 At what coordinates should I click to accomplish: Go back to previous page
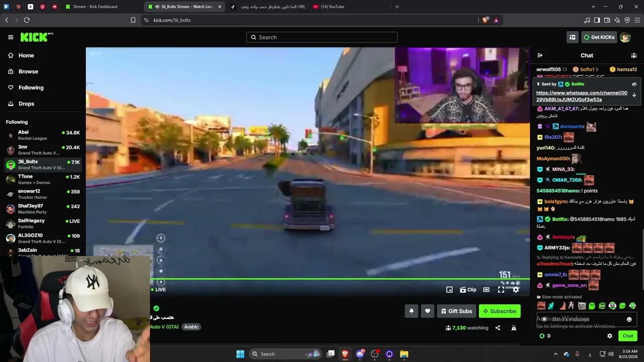7,20
